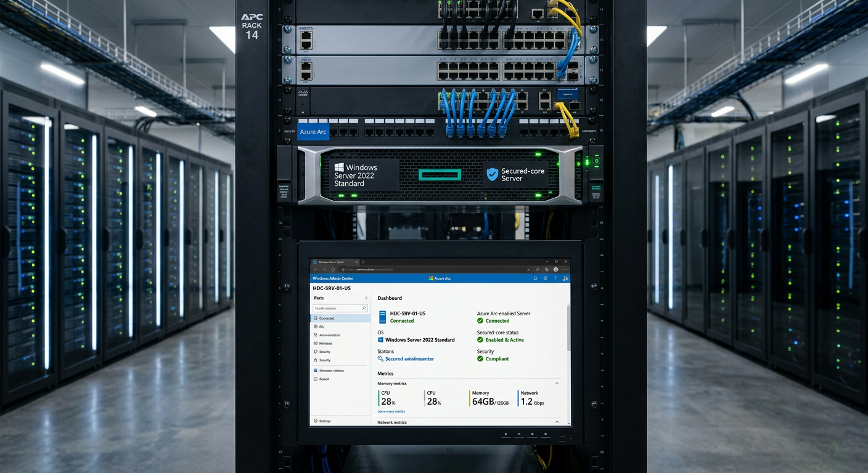Viewport: 868px width, 473px height.
Task: Open the new browser tab plus button
Action: 362,262
